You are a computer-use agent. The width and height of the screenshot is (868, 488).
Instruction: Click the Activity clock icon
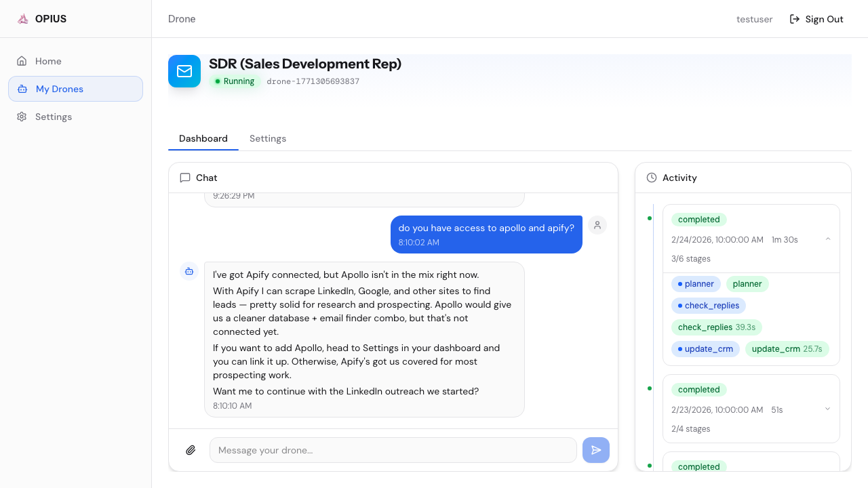(x=652, y=178)
